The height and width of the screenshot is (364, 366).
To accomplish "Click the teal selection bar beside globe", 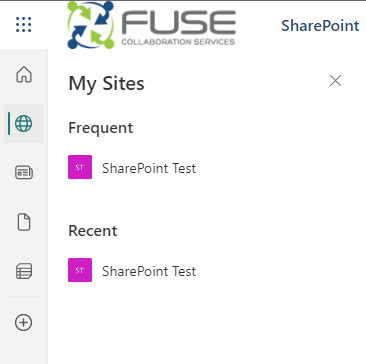I will (9, 124).
